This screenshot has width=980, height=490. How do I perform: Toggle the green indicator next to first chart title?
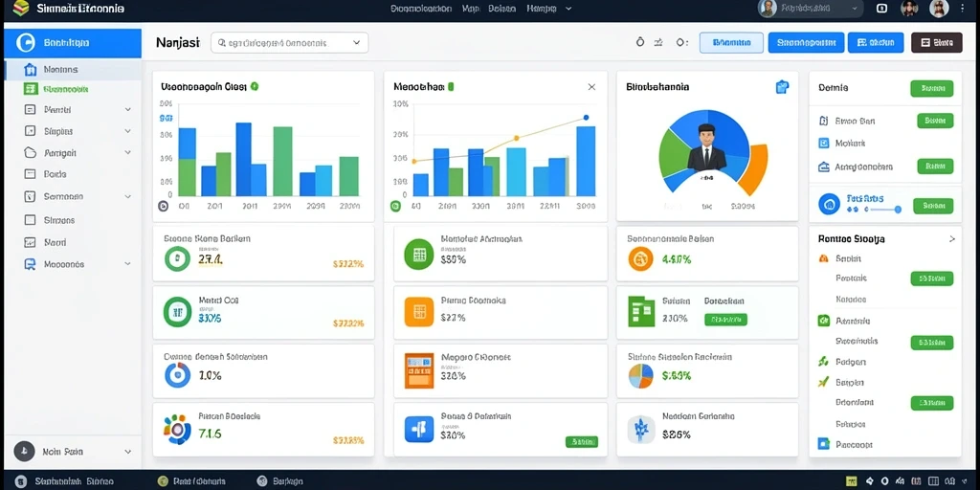coord(255,87)
